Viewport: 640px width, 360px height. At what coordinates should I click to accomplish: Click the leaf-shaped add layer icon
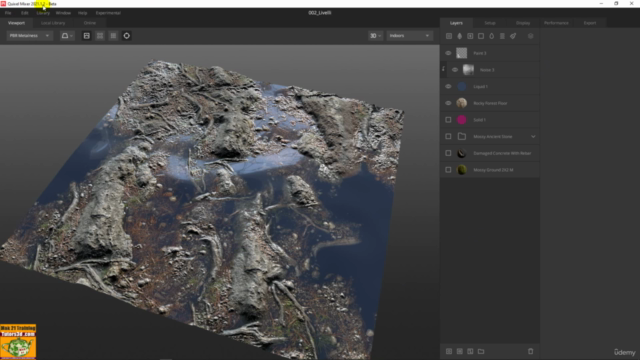[459, 36]
